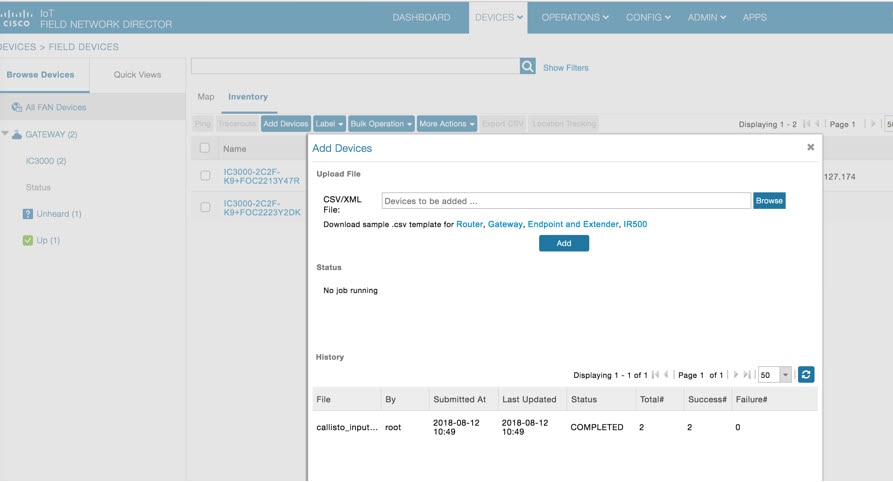Click the device search input field

[x=355, y=66]
